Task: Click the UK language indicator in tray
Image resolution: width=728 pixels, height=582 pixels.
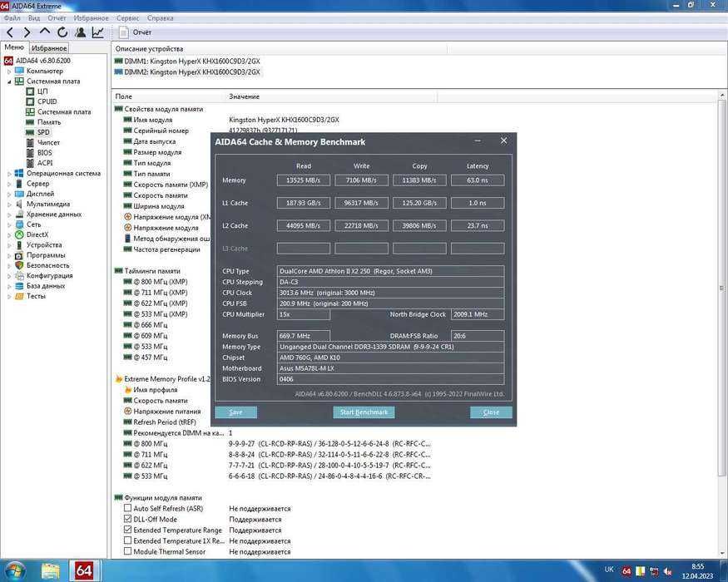Action: point(609,570)
